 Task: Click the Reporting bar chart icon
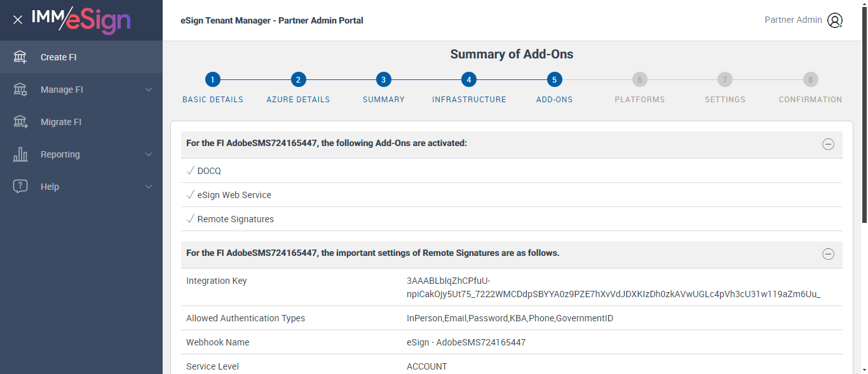[20, 154]
